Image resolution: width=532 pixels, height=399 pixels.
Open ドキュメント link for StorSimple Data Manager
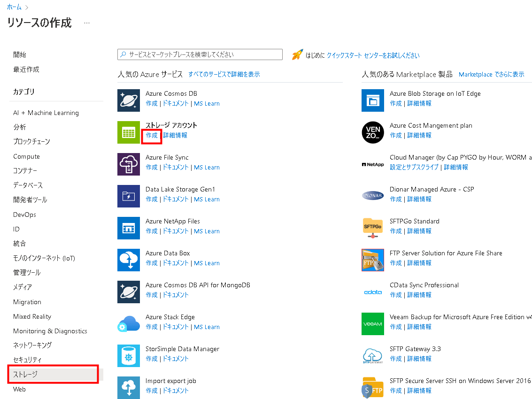[176, 359]
